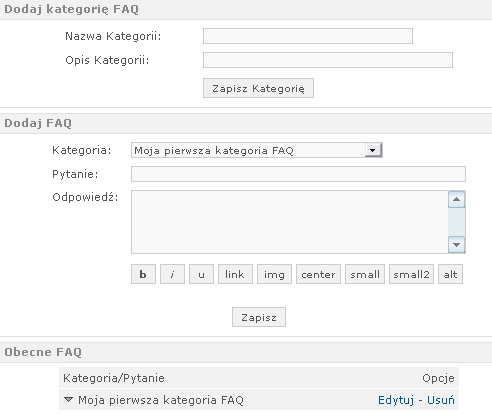The image size is (492, 414).
Task: Click inside the Odpowiedź text area
Action: click(x=290, y=222)
